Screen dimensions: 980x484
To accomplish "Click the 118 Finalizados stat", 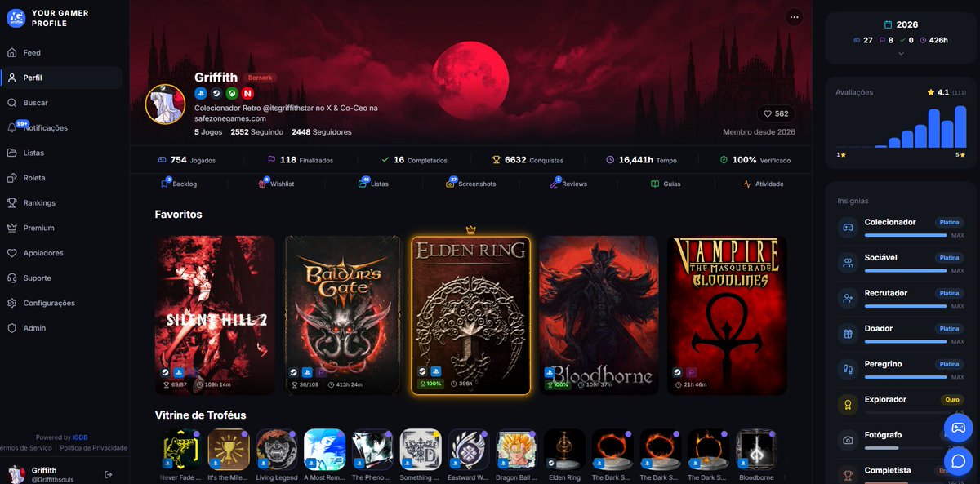I will (x=300, y=160).
